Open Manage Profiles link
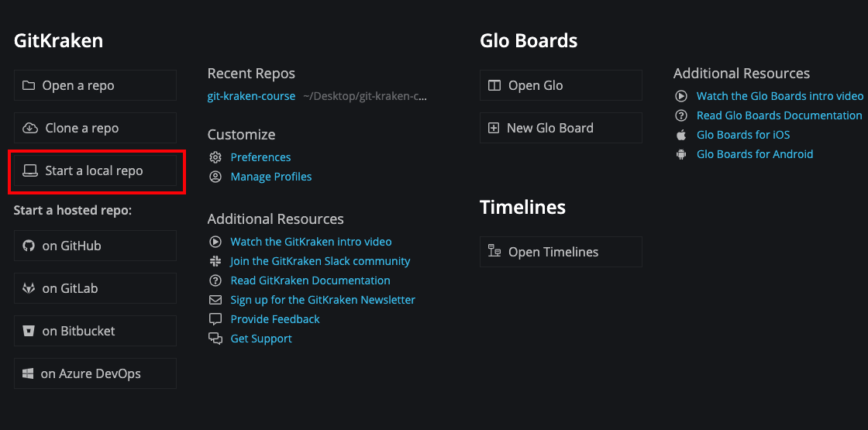This screenshot has width=868, height=430. (x=271, y=177)
